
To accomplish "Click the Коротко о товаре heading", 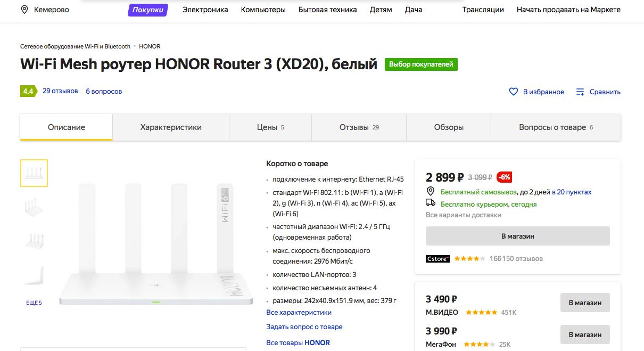I will 297,164.
